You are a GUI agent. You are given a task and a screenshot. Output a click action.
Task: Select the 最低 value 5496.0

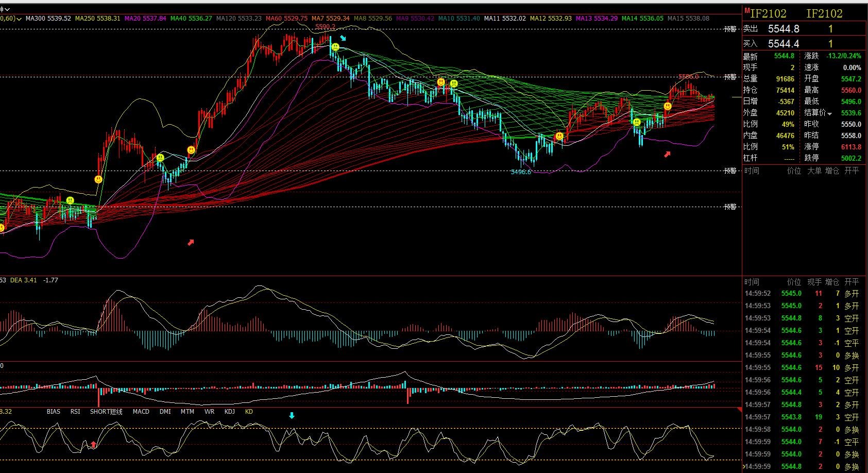click(851, 102)
